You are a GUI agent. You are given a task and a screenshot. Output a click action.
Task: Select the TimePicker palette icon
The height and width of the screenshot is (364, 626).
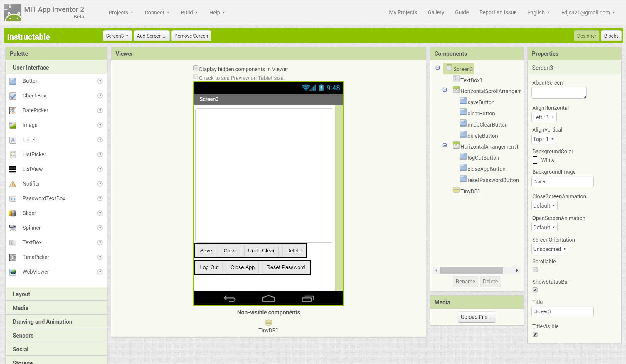tap(13, 257)
